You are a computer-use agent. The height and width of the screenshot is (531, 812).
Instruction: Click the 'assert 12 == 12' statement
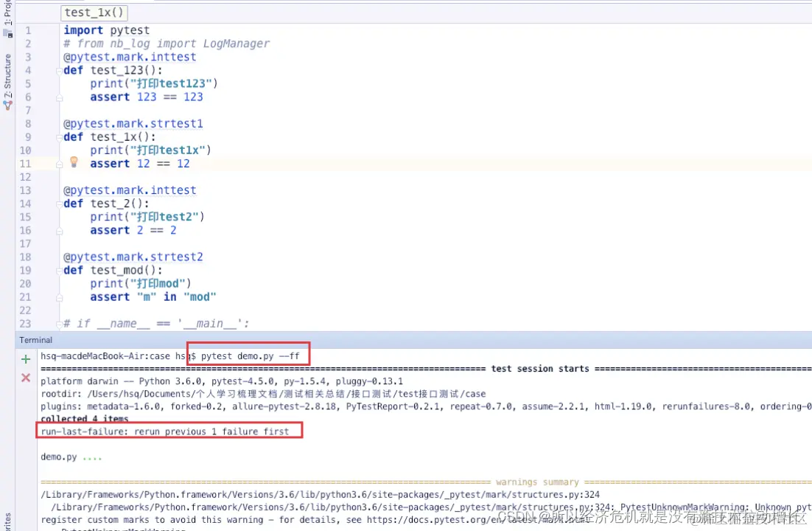[140, 164]
